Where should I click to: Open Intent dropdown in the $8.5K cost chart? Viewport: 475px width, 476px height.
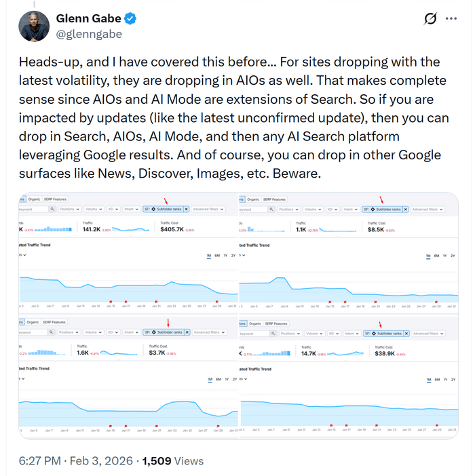click(x=351, y=210)
